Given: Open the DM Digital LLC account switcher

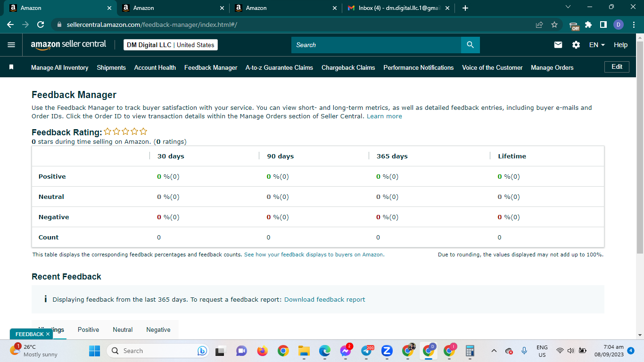Looking at the screenshot, I should click(171, 45).
